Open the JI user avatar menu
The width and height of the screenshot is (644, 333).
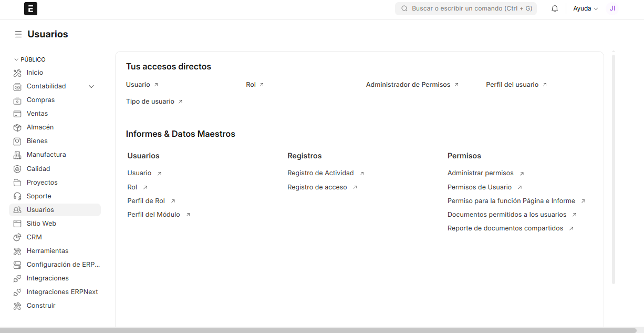coord(612,8)
